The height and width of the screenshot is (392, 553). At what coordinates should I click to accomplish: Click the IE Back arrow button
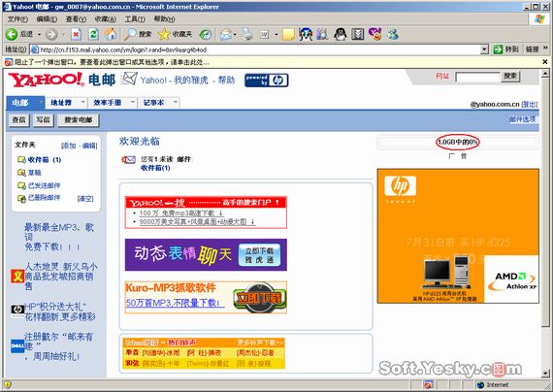12,34
